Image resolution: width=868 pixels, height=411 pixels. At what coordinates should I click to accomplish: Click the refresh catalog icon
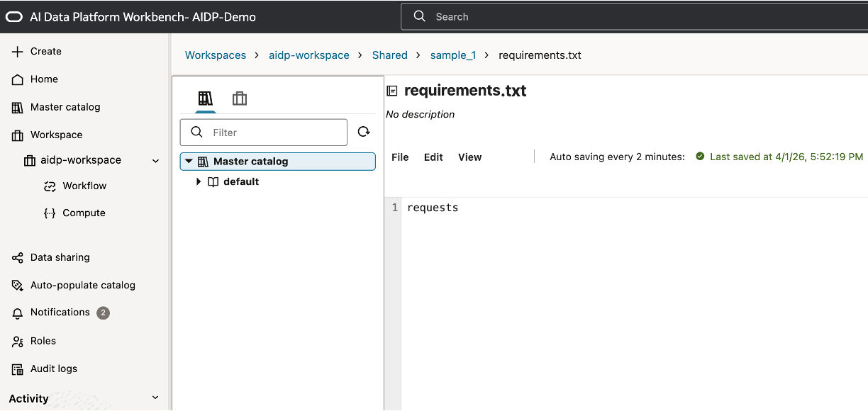click(364, 132)
